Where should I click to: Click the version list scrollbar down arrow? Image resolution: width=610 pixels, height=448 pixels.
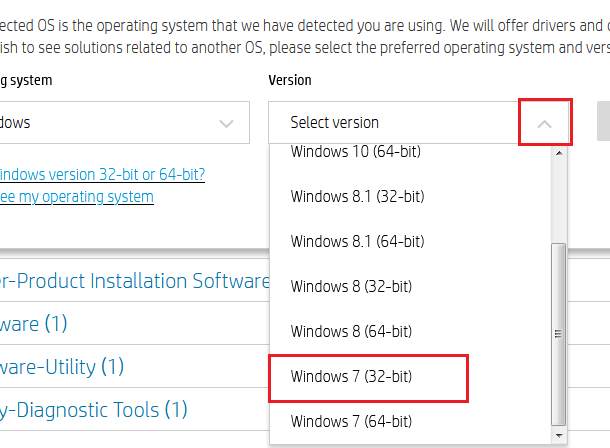(558, 435)
